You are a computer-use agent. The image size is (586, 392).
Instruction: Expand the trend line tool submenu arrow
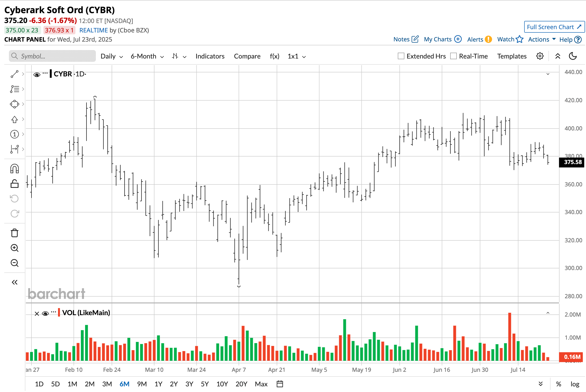(23, 74)
